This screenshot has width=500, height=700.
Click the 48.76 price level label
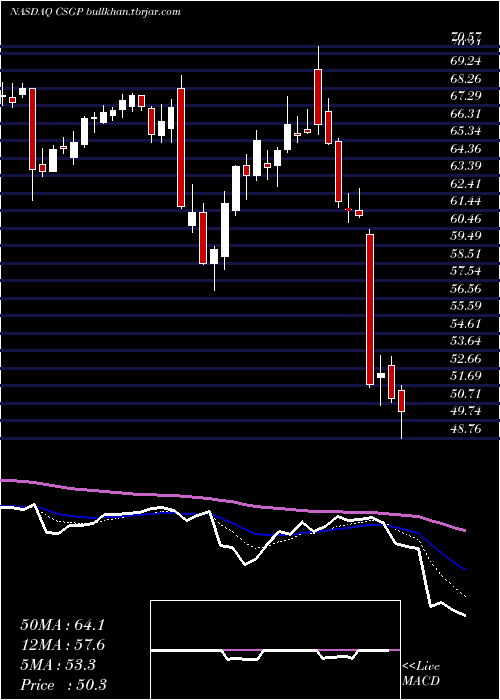click(x=466, y=429)
